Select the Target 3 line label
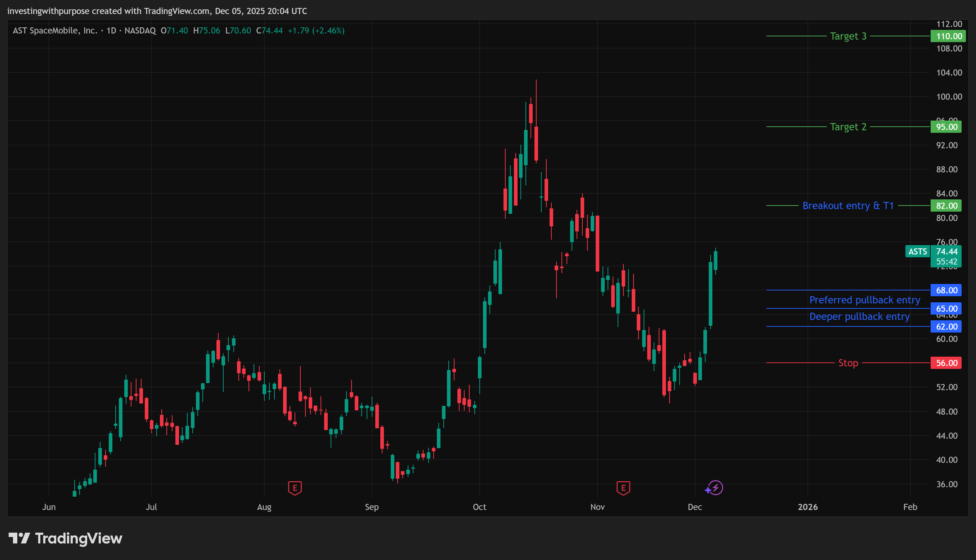 coord(848,36)
